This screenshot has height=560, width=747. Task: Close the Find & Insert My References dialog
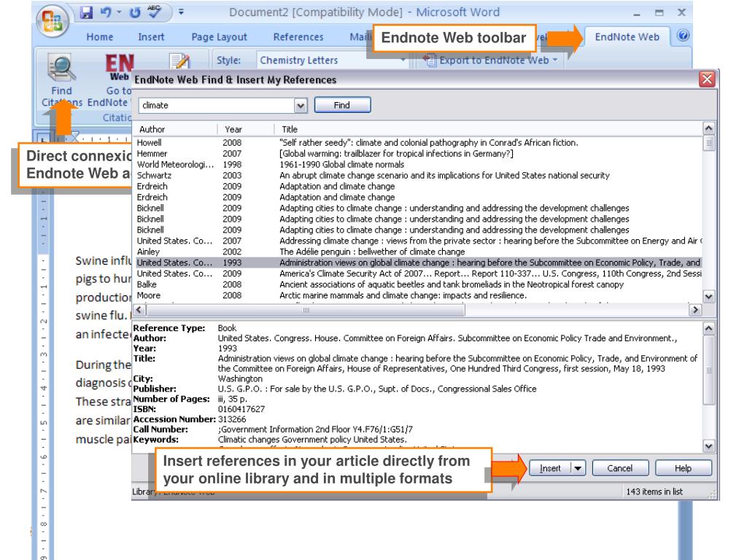click(x=707, y=79)
